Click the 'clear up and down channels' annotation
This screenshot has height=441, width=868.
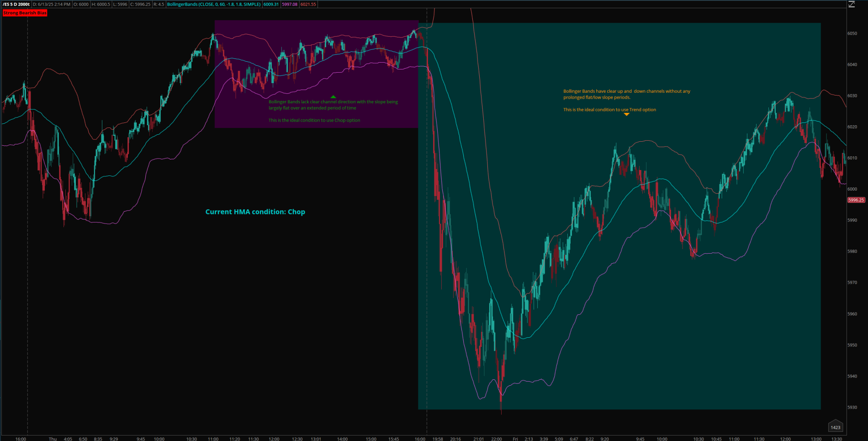627,94
